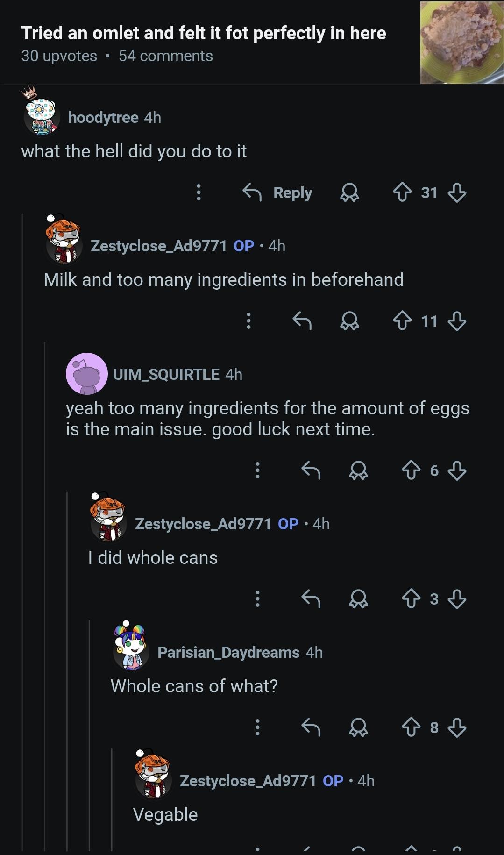Award the 'Milk and too many ingredients' comment
Screen dimensions: 504x855
[349, 321]
